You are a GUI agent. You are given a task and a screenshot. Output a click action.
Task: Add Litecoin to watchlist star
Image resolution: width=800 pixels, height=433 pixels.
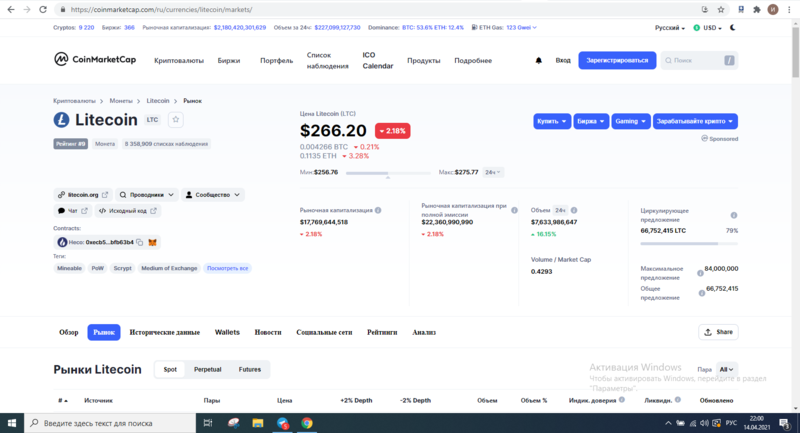[x=176, y=119]
